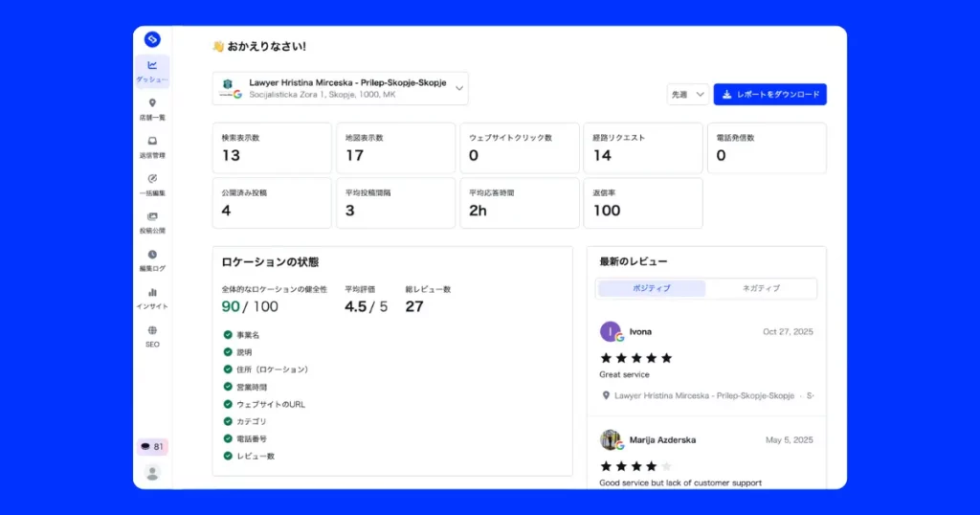The width and height of the screenshot is (980, 515).
Task: Open the user profile avatar icon
Action: coord(152,473)
